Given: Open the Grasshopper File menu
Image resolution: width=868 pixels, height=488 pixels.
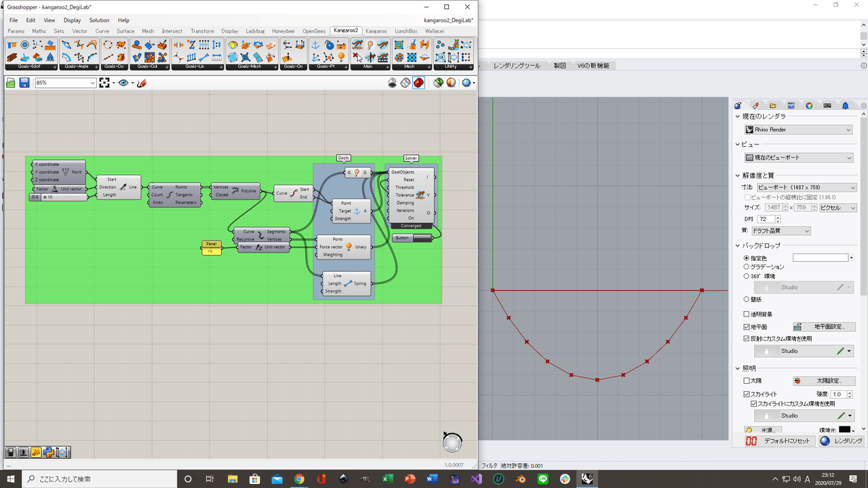Looking at the screenshot, I should click(x=14, y=20).
